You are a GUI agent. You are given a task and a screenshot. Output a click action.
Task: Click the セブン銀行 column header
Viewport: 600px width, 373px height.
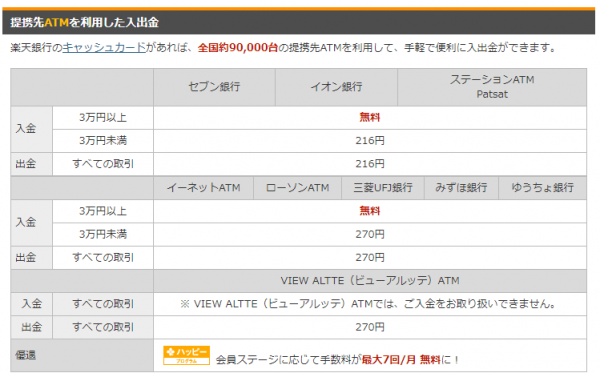coord(214,87)
